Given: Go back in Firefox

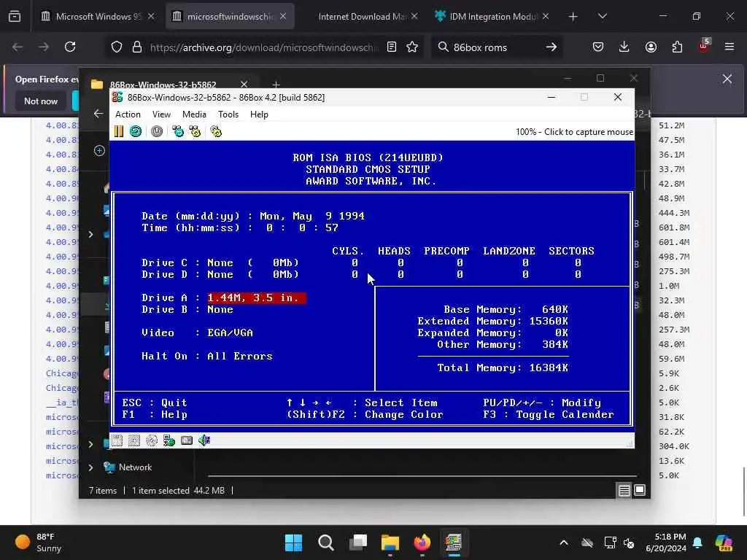Looking at the screenshot, I should tap(18, 47).
